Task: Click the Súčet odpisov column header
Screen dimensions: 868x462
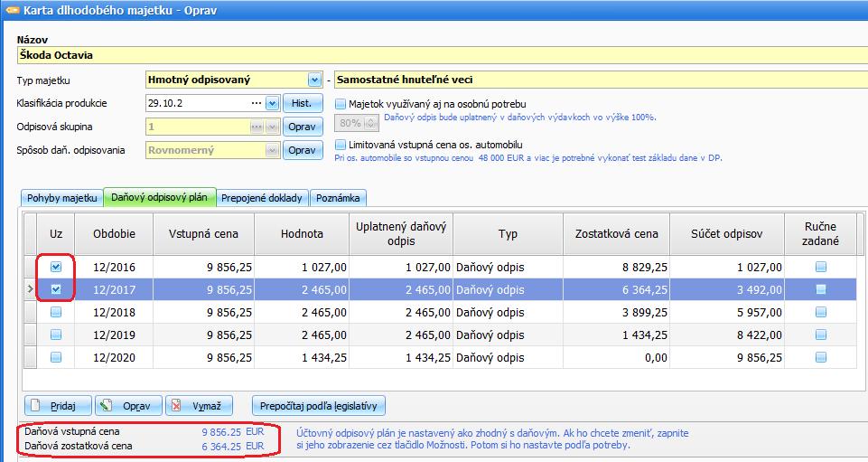Action: pyautogui.click(x=727, y=234)
